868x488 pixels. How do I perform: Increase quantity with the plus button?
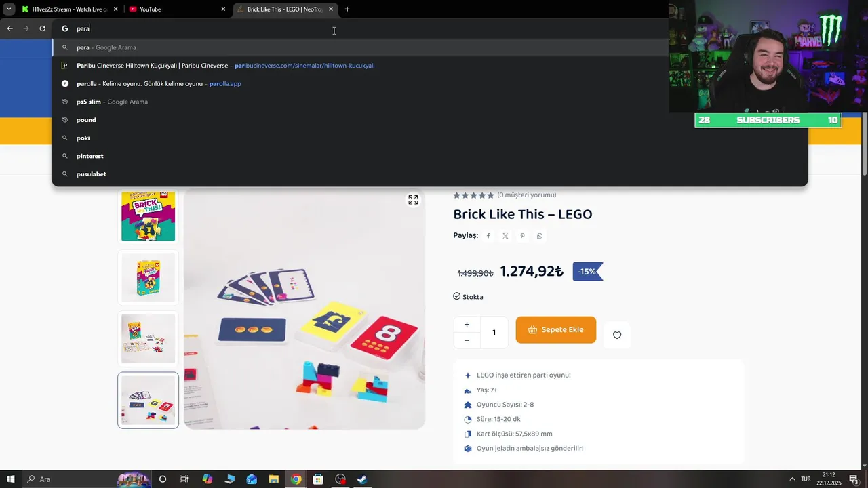tap(467, 325)
